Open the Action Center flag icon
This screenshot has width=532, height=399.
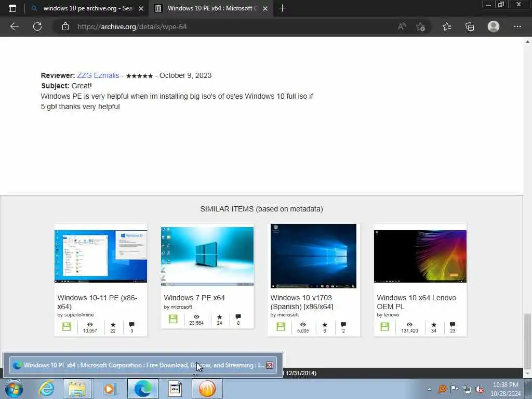[454, 389]
